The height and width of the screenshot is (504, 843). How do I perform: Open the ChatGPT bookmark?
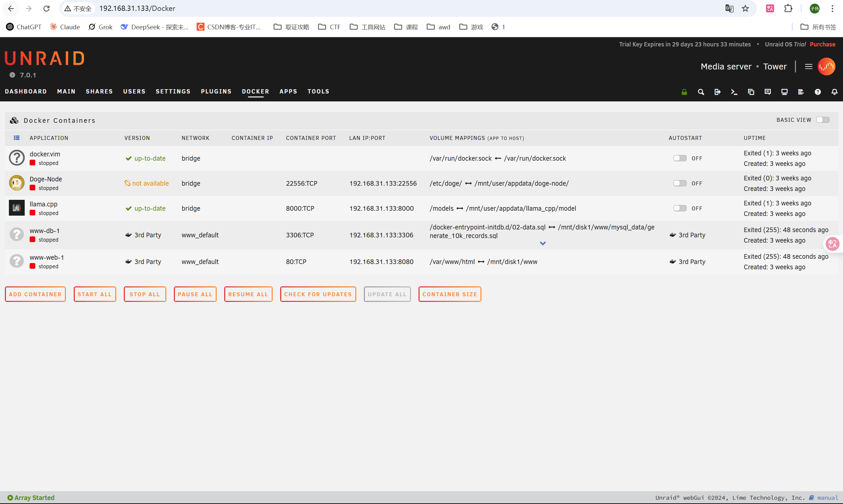(x=24, y=27)
